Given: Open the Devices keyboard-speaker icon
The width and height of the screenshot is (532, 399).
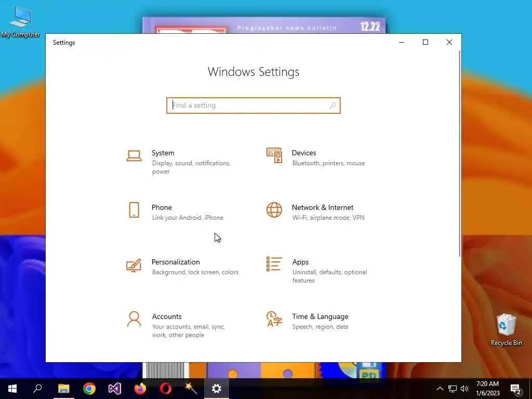Looking at the screenshot, I should tap(274, 155).
